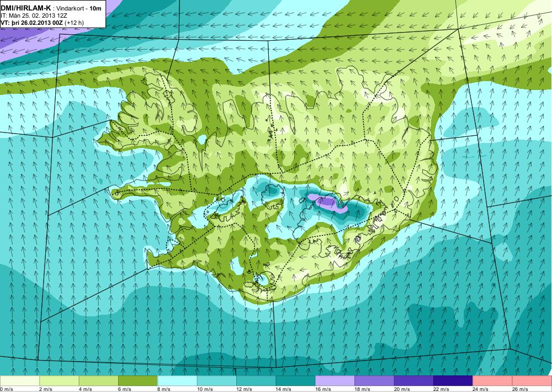The image size is (552, 392).
Task: Click the '10 m/s' legend label
Action: [205, 389]
